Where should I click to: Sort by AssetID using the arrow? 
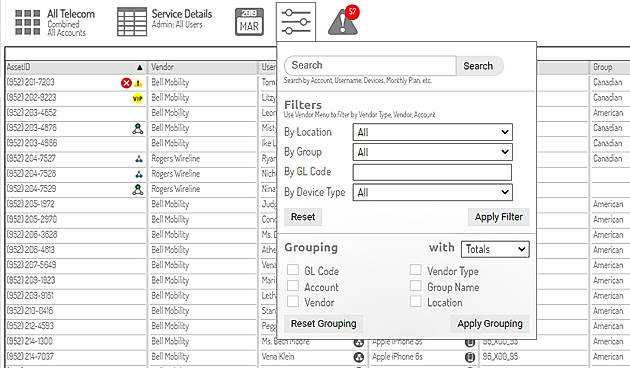[x=139, y=67]
